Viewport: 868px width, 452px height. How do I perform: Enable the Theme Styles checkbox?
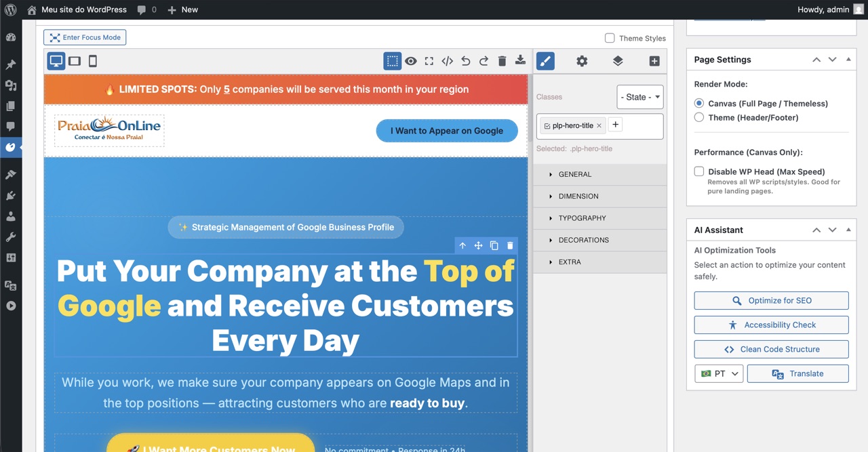pyautogui.click(x=610, y=38)
